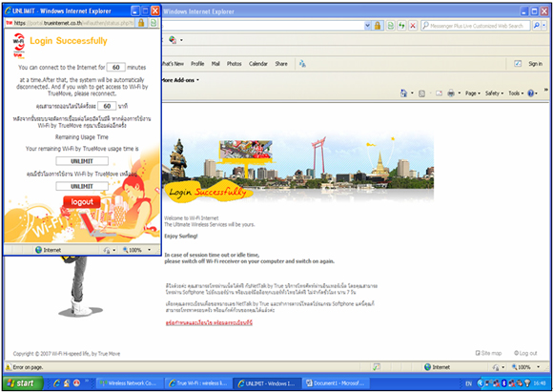Open the Safety menu dropdown

click(494, 93)
